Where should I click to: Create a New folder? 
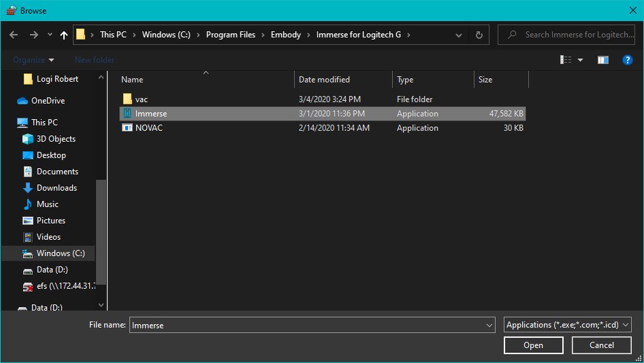click(x=95, y=60)
